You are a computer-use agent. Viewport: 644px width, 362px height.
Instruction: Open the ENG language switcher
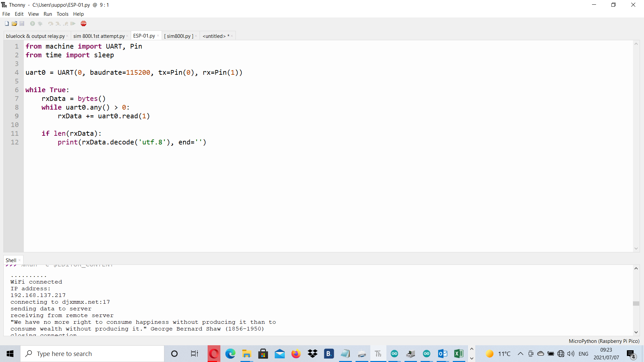tap(584, 354)
